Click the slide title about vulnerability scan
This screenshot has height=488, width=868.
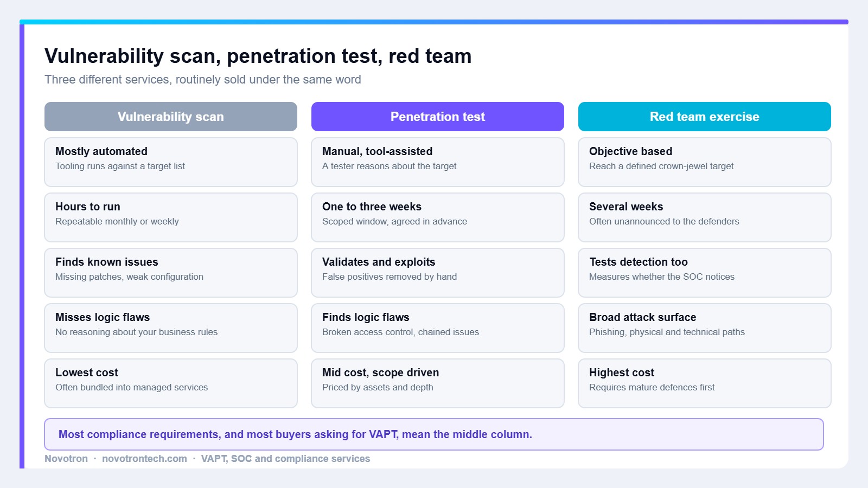[x=258, y=56]
